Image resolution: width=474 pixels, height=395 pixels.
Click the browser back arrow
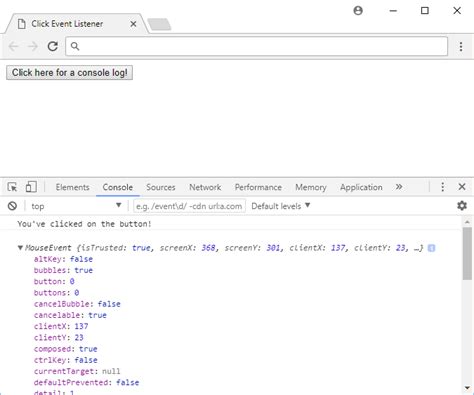pos(13,46)
